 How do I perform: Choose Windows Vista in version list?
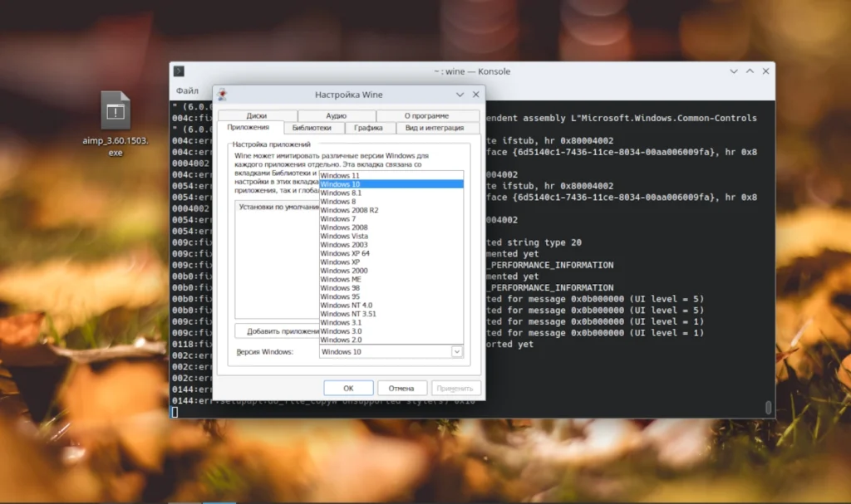[x=391, y=236]
